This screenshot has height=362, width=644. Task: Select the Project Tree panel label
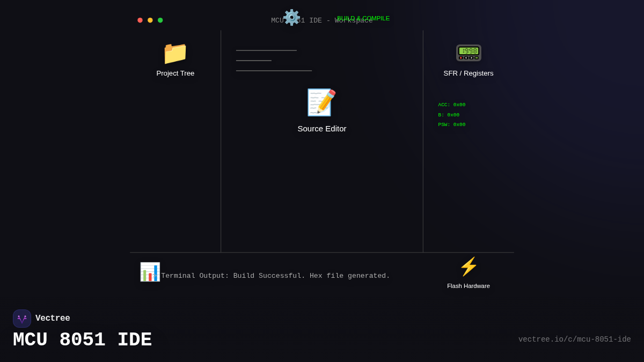175,73
